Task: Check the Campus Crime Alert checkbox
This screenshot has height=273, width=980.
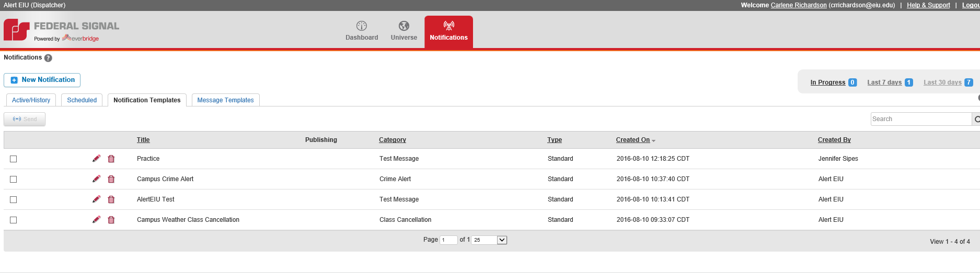Action: 14,179
